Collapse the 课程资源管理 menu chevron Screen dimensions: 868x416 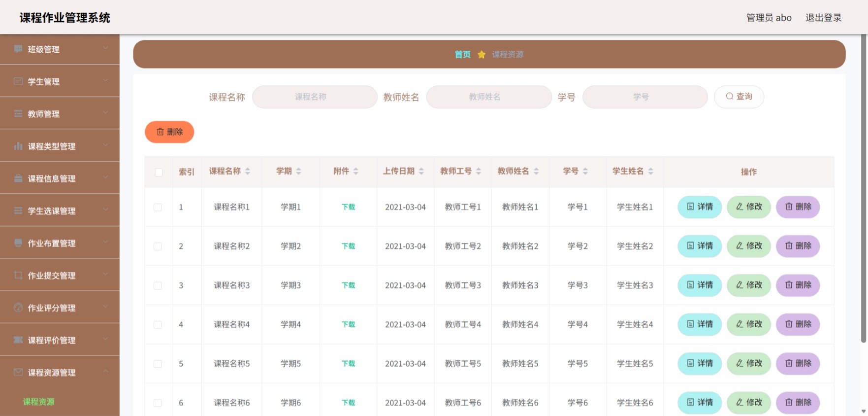coord(105,371)
